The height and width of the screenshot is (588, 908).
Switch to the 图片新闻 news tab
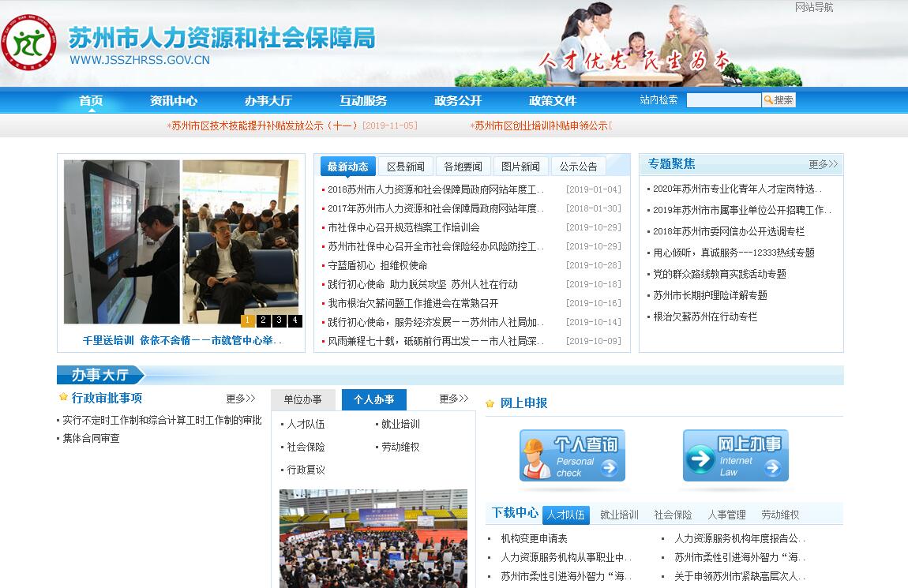point(520,167)
